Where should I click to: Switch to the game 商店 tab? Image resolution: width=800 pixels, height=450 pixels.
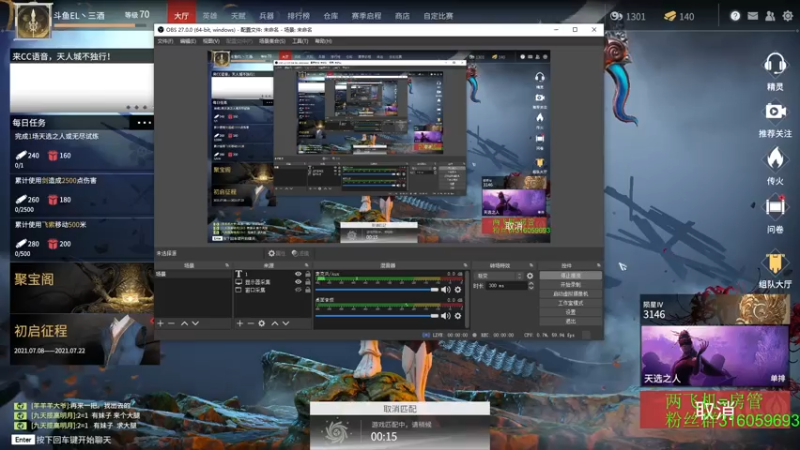(402, 16)
